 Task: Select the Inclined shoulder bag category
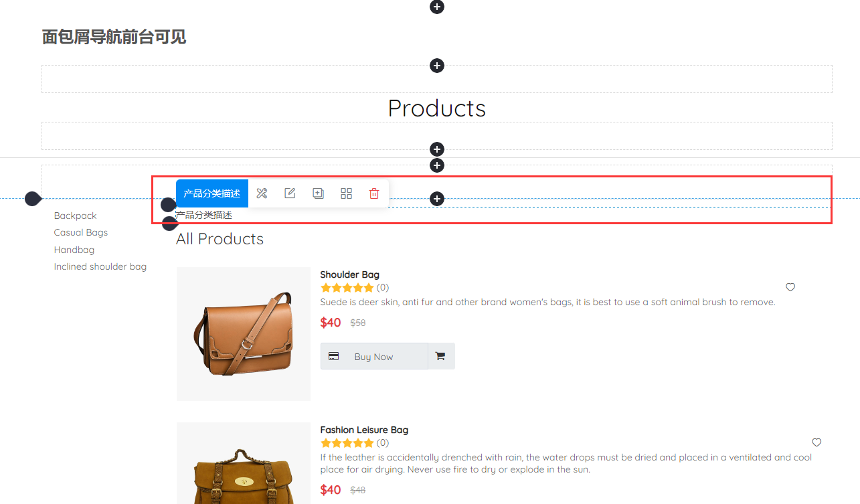pos(100,266)
